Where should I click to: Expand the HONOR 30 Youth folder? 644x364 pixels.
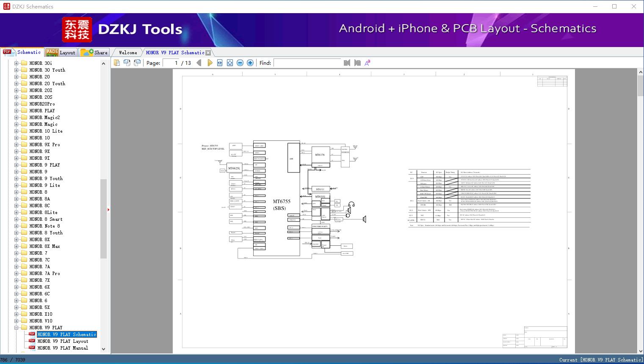click(16, 70)
